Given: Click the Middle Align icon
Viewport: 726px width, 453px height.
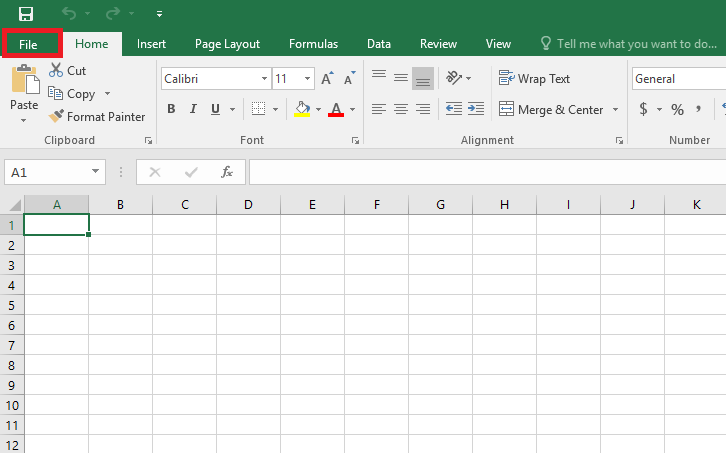Looking at the screenshot, I should 401,78.
